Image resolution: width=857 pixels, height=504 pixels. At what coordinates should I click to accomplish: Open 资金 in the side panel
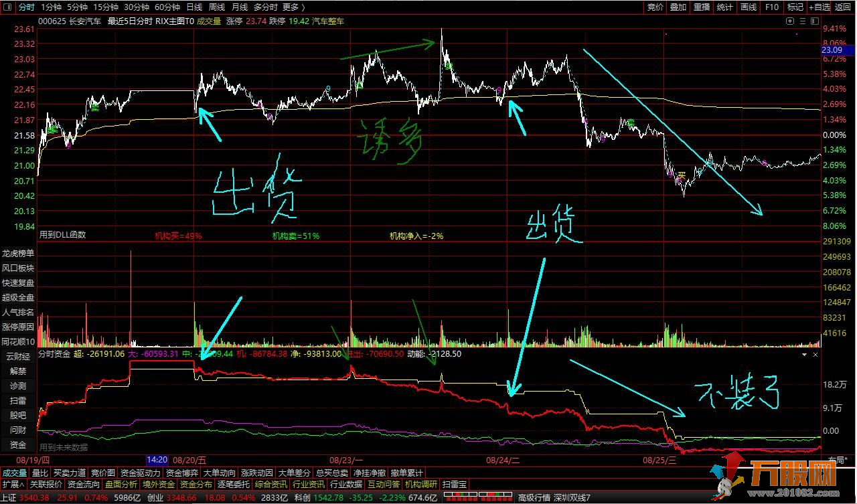click(x=18, y=445)
